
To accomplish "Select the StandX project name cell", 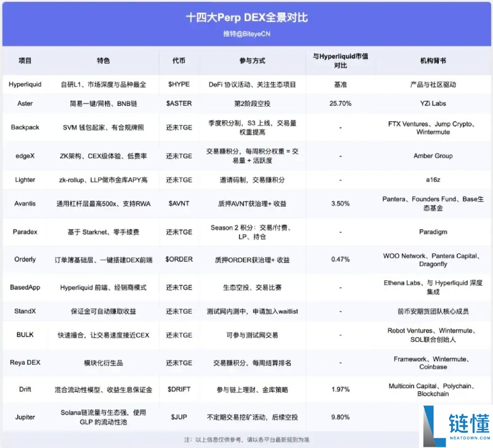I will 25,311.
